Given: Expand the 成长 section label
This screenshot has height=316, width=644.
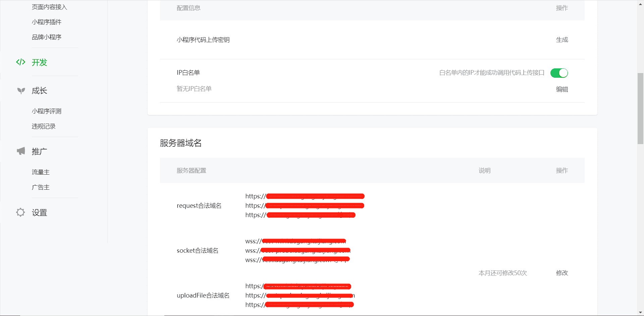Looking at the screenshot, I should 39,90.
